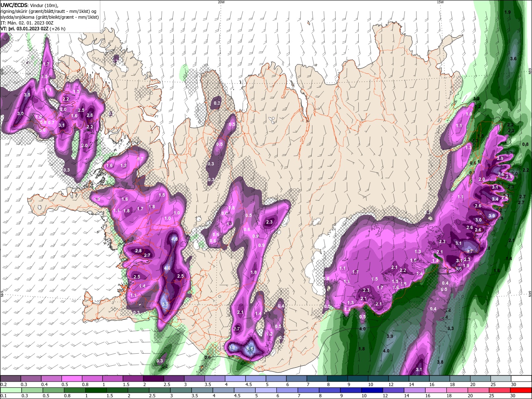This screenshot has width=532, height=399.
Task: Click the 'UWC/ECDS' bold title text
Action: click(14, 5)
